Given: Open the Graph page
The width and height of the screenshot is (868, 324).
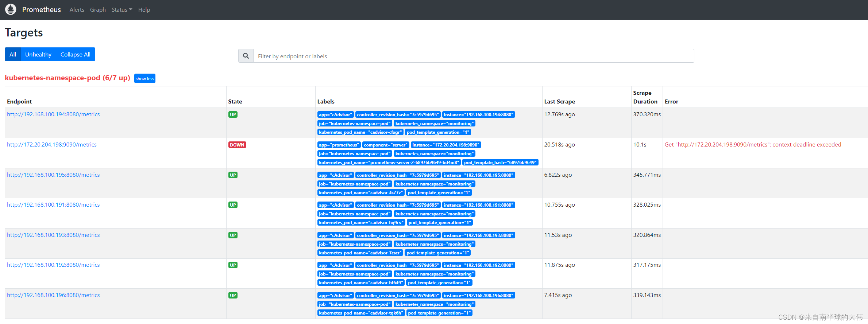Looking at the screenshot, I should click(x=98, y=10).
